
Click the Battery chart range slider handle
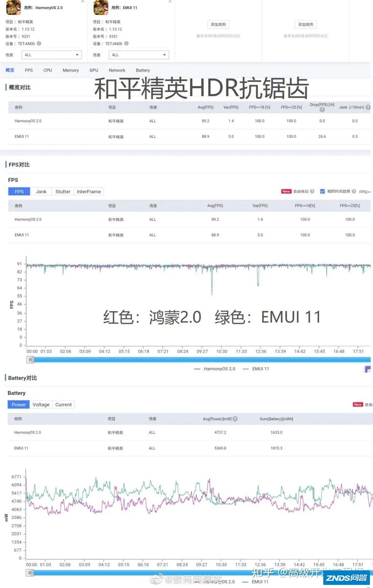30,573
